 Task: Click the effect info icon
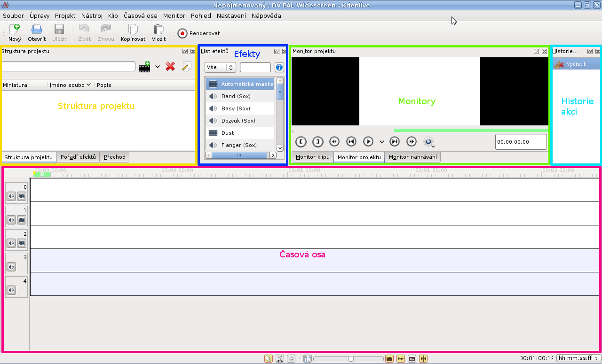279,67
